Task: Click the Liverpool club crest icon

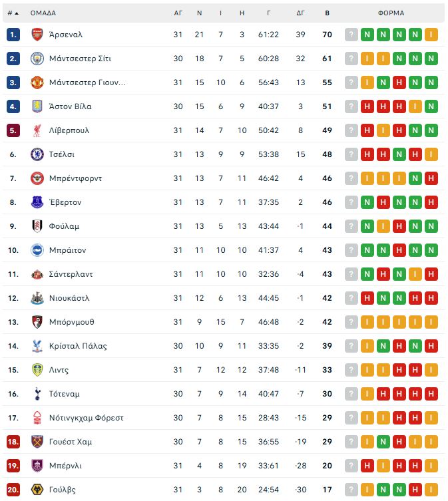Action: [37, 130]
